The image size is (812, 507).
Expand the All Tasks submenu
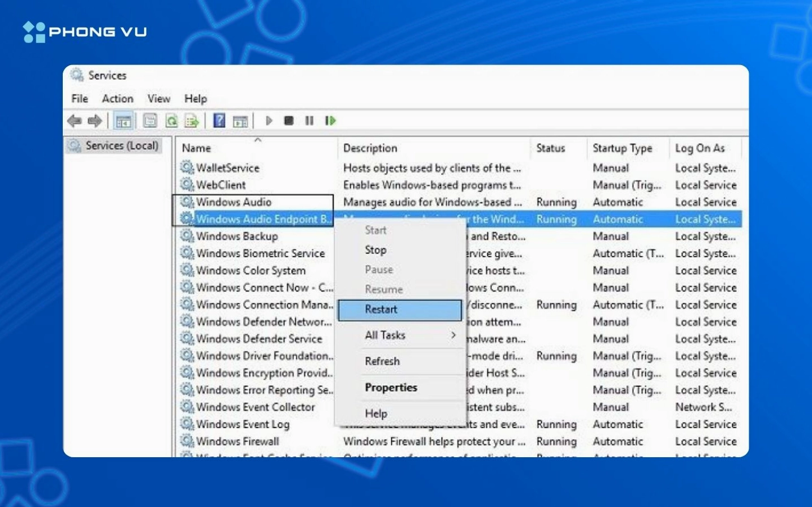click(400, 335)
